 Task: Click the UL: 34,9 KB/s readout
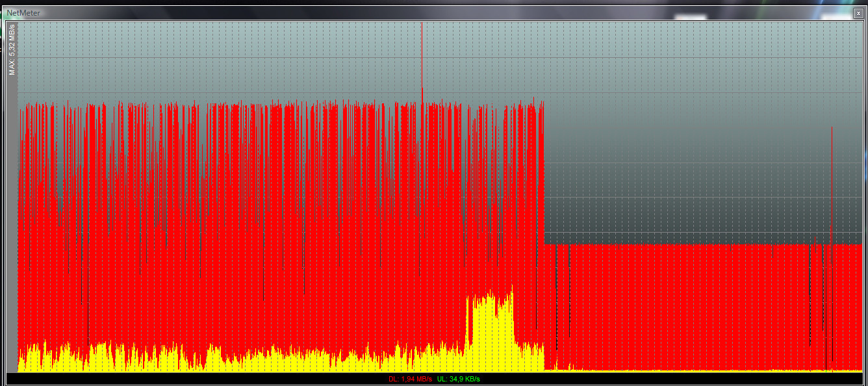click(459, 379)
